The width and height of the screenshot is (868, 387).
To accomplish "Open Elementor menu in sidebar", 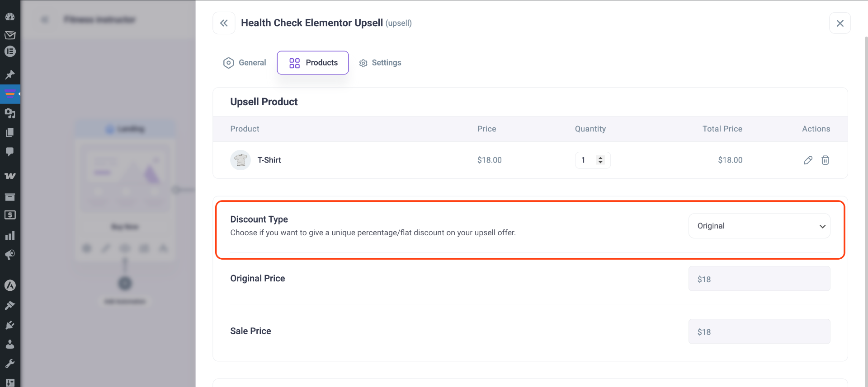I will pyautogui.click(x=10, y=51).
